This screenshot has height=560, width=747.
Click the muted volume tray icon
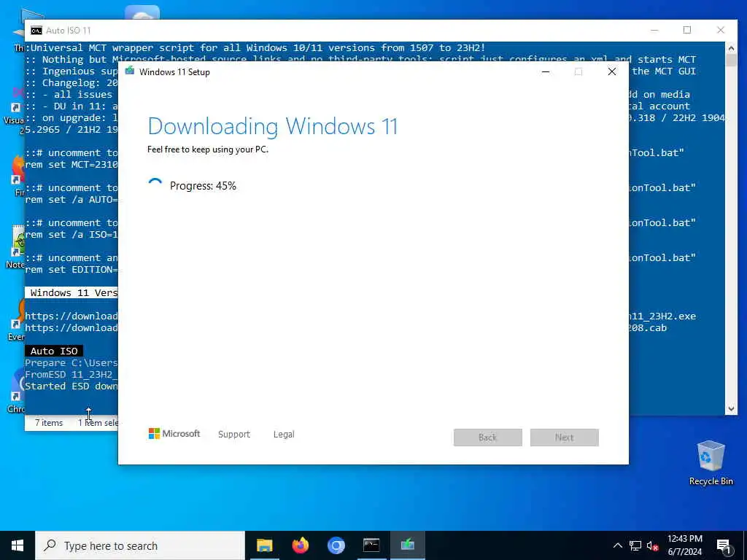[x=652, y=545]
